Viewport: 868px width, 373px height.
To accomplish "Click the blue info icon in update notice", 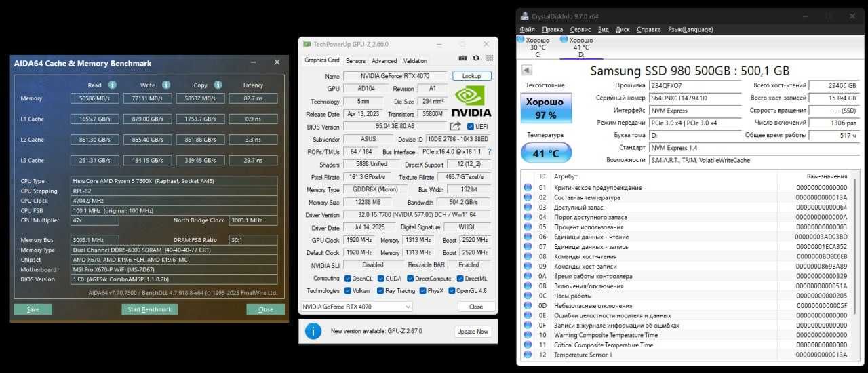I will click(313, 331).
